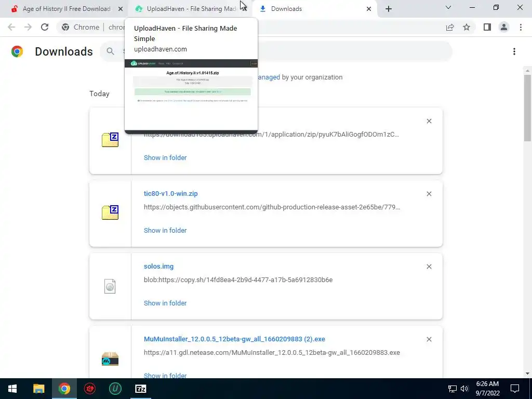Click Chrome icon in taskbar
Viewport: 532px width, 399px height.
[64, 389]
